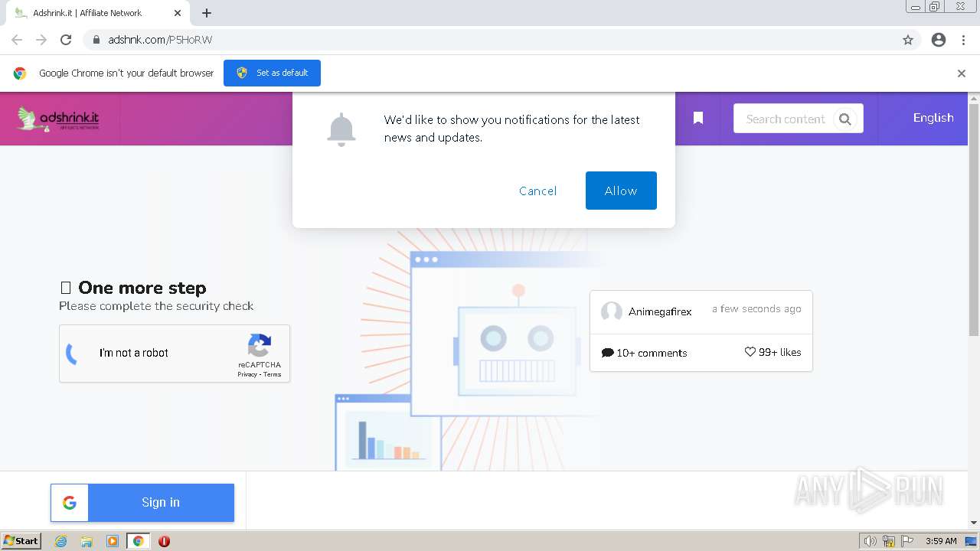Image resolution: width=980 pixels, height=551 pixels.
Task: Open Windows Explorer folder from taskbar
Action: [87, 541]
